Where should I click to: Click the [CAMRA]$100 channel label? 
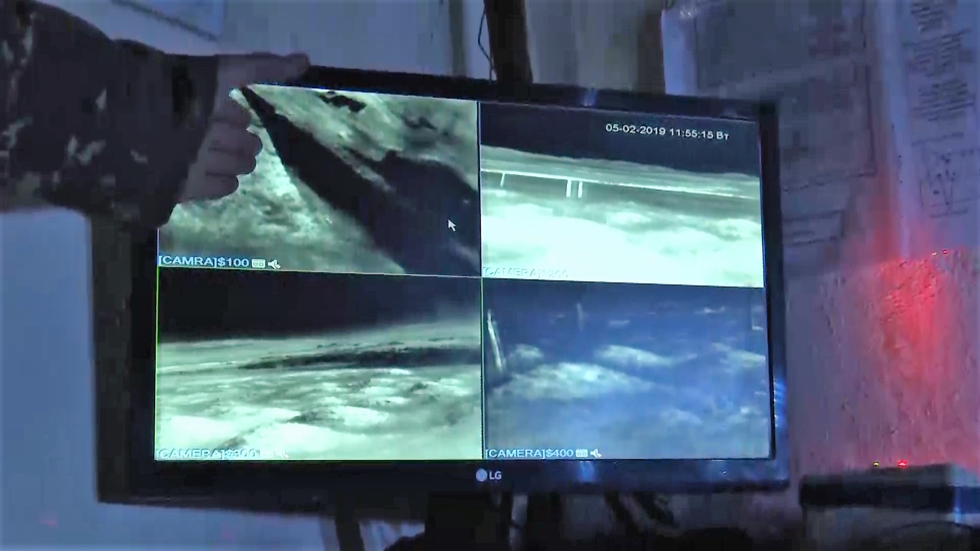pyautogui.click(x=204, y=262)
